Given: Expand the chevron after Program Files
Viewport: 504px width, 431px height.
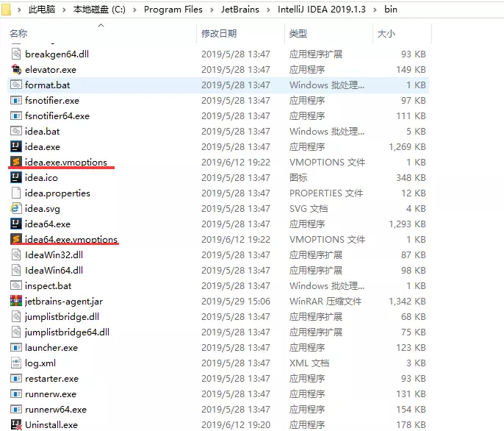Looking at the screenshot, I should click(212, 10).
